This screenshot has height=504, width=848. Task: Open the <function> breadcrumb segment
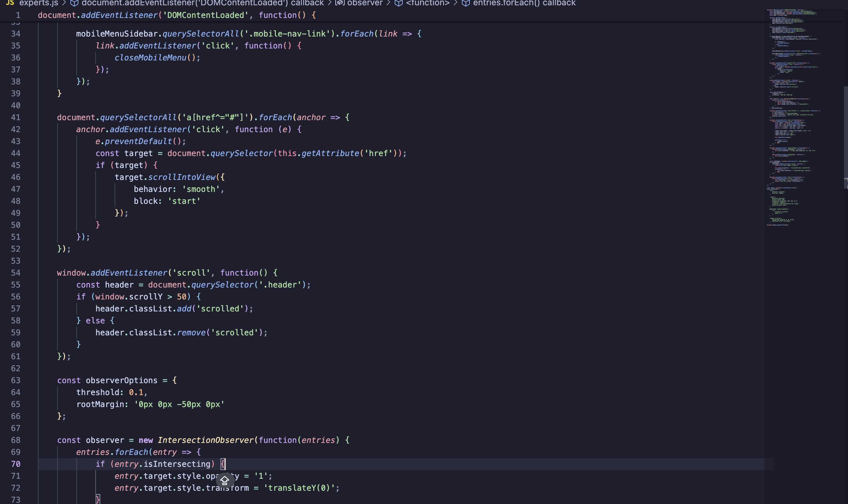(427, 3)
